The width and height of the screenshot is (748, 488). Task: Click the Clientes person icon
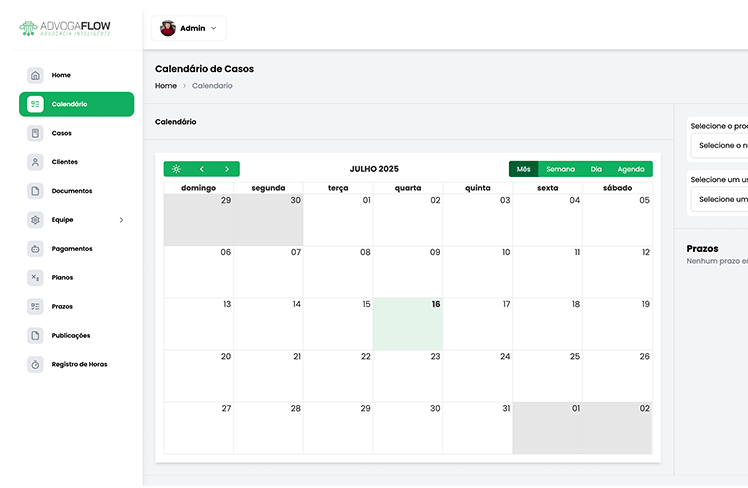click(35, 162)
